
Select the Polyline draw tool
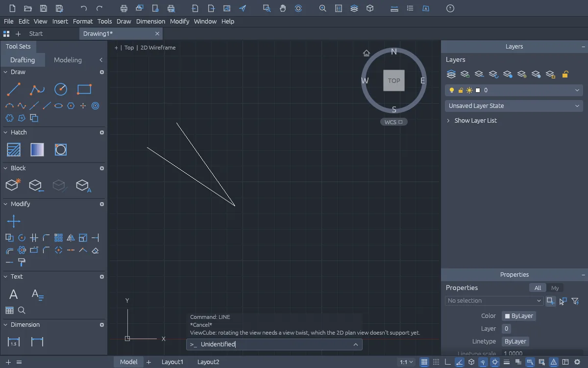(37, 89)
